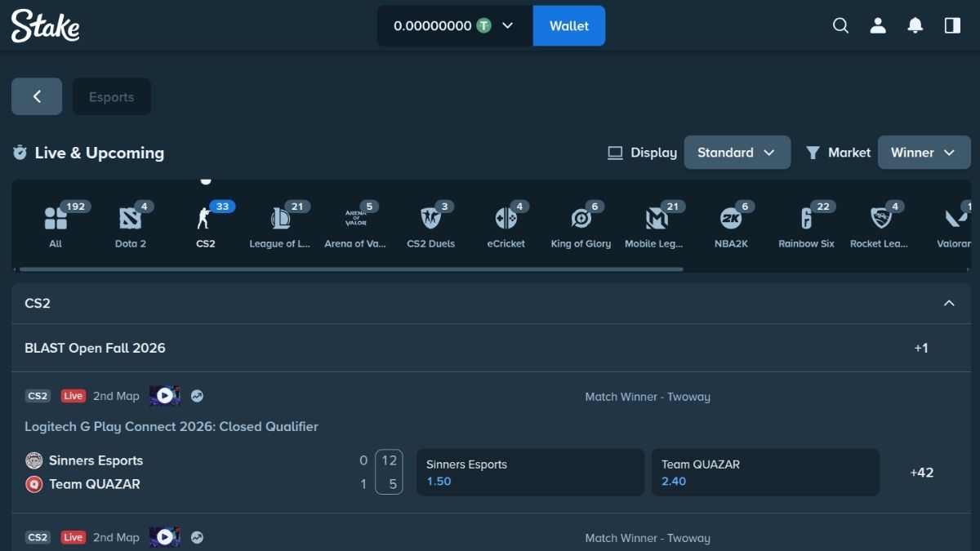Open the Tether currency selector
This screenshot has width=980, height=551.
[x=453, y=26]
